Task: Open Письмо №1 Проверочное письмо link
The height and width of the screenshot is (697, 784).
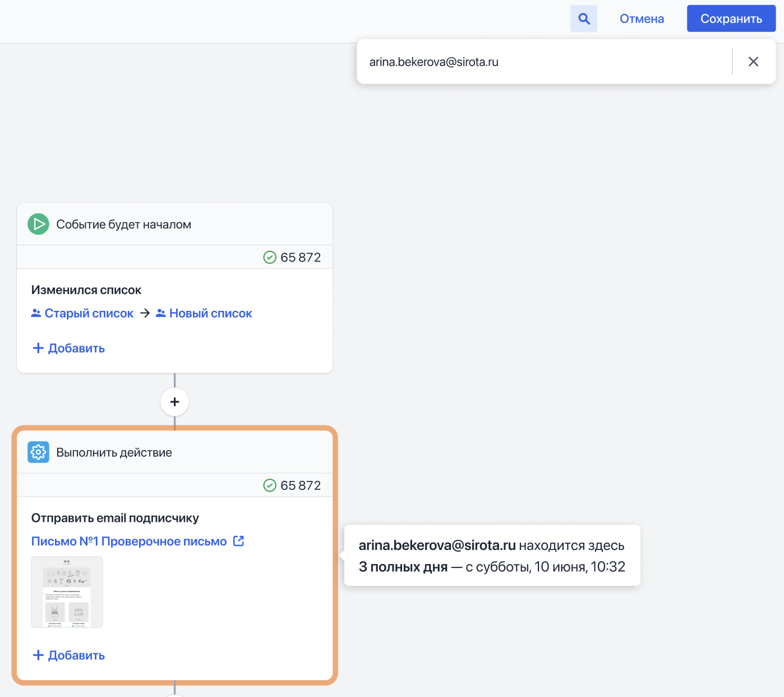Action: click(129, 541)
